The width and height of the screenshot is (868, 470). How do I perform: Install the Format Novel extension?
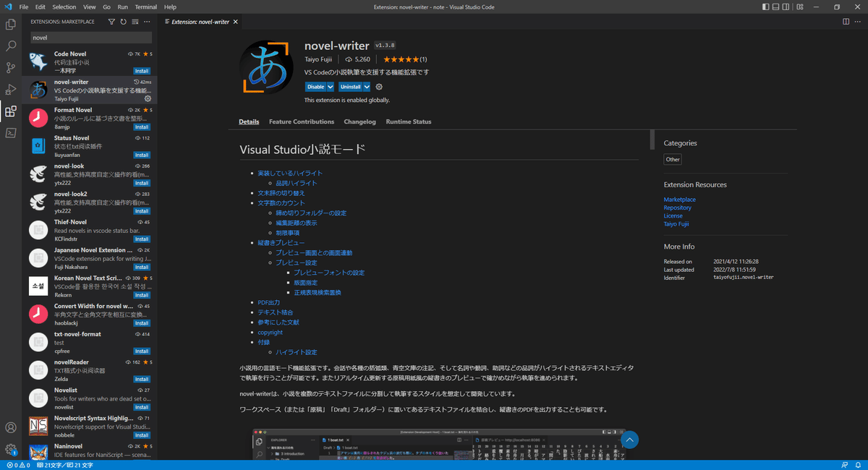point(142,127)
